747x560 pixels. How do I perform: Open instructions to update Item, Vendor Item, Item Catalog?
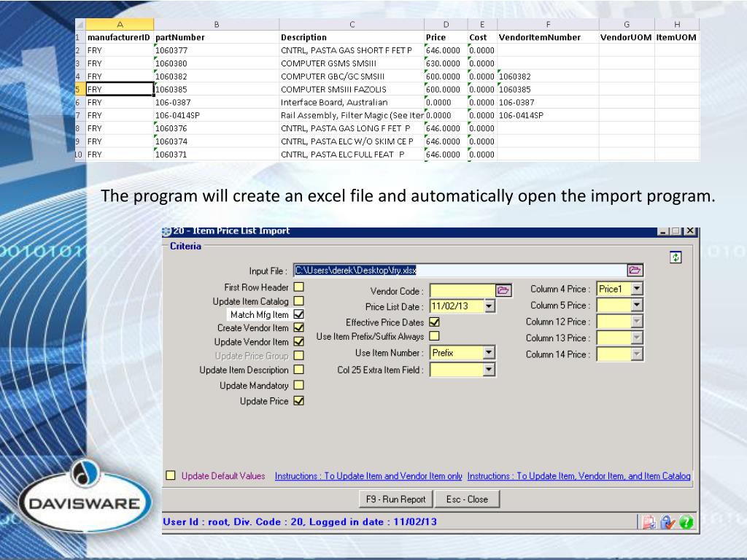[x=578, y=475]
